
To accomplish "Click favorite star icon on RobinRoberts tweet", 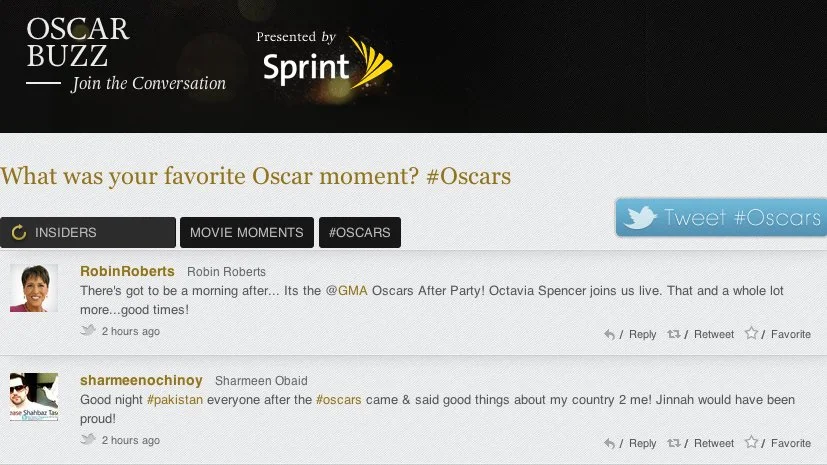I will point(751,333).
